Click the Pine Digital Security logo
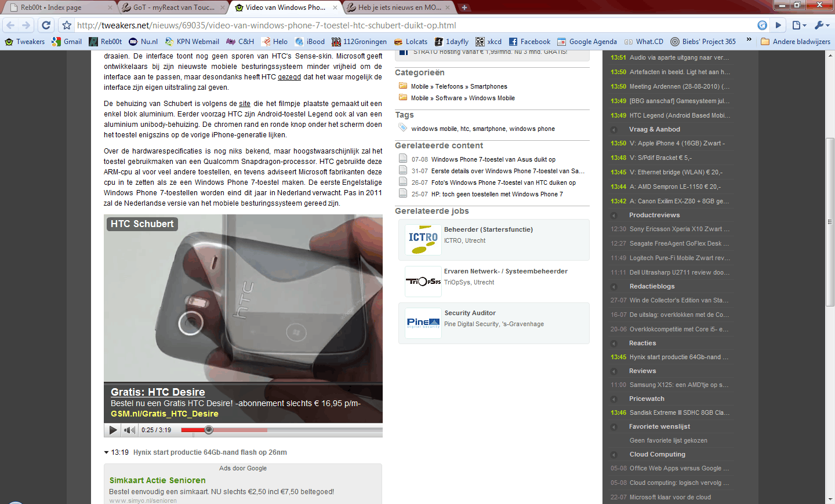The image size is (835, 504). tap(423, 323)
